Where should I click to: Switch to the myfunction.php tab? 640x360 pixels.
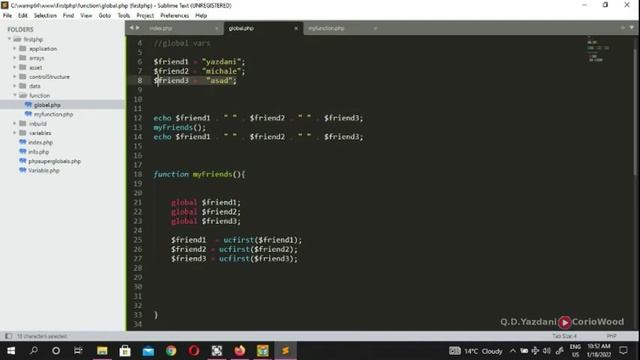tap(326, 28)
